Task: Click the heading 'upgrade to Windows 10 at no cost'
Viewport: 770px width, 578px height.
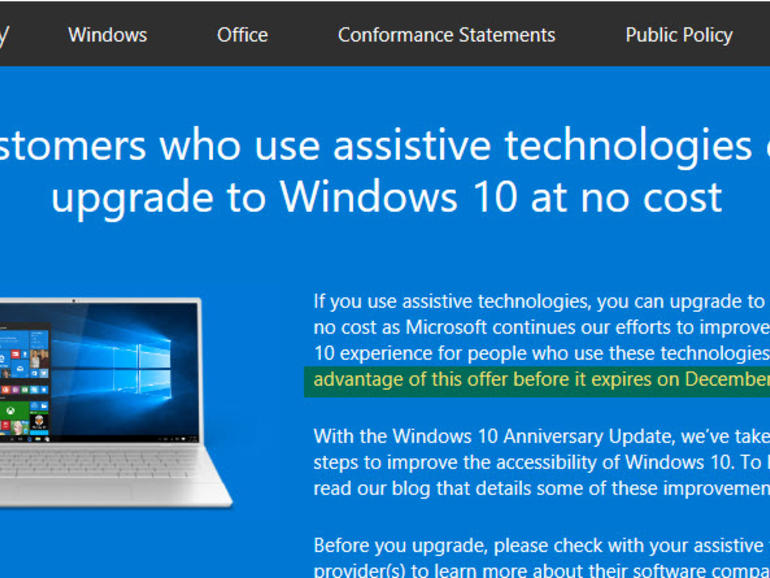Action: tap(386, 197)
